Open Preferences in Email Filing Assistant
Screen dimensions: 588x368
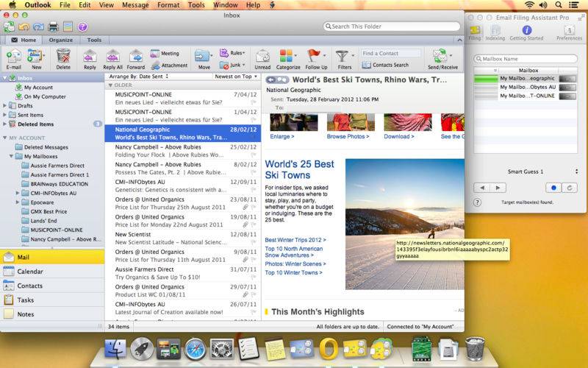[x=569, y=32]
